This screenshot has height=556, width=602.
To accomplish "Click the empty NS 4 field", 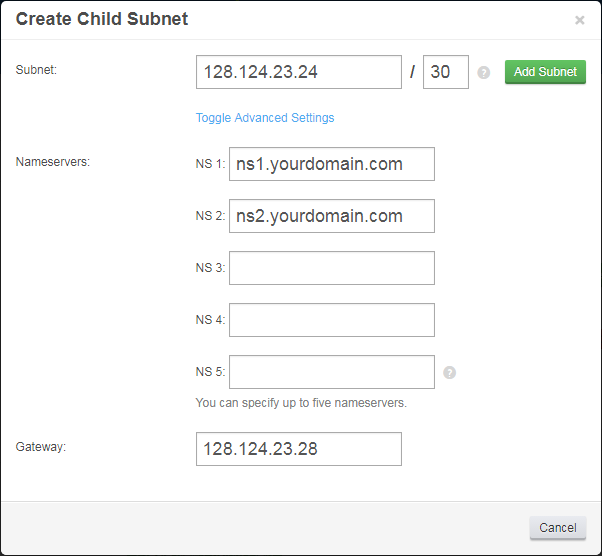I will [x=332, y=320].
